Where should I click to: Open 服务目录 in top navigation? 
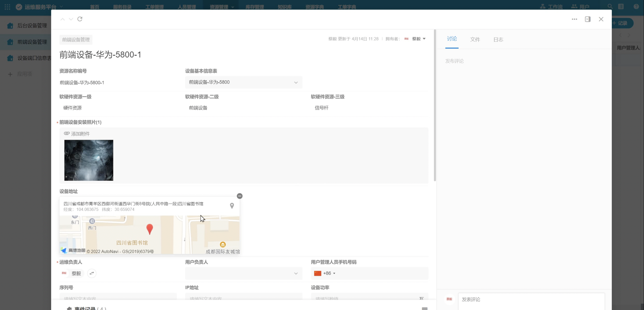pyautogui.click(x=122, y=7)
